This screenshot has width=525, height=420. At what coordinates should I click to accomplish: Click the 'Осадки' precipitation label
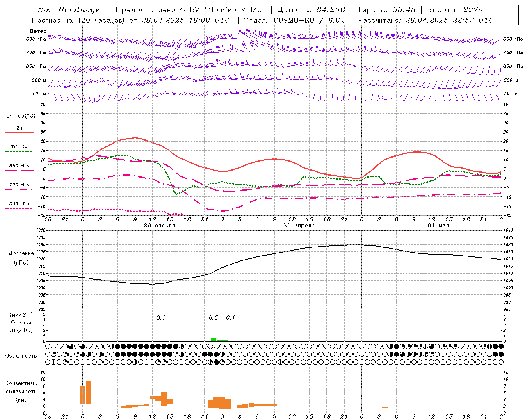coord(21,322)
